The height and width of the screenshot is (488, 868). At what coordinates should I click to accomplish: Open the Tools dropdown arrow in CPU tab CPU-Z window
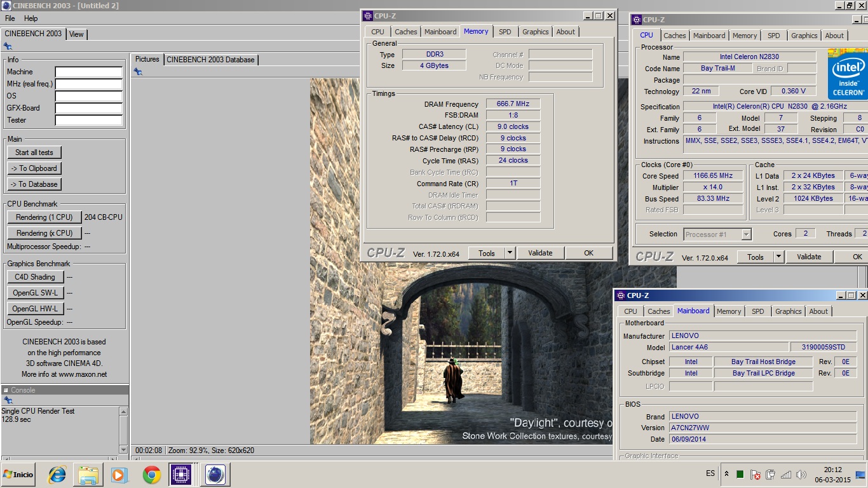(x=778, y=257)
